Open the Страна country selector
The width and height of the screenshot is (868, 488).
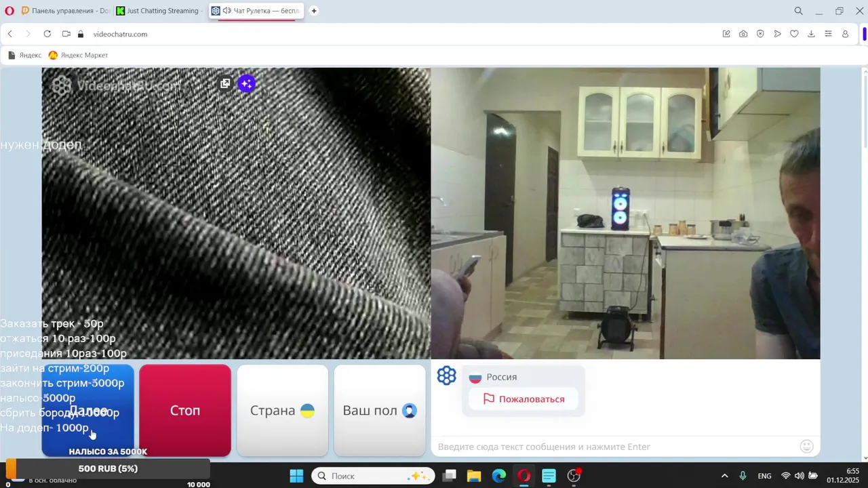pos(283,411)
